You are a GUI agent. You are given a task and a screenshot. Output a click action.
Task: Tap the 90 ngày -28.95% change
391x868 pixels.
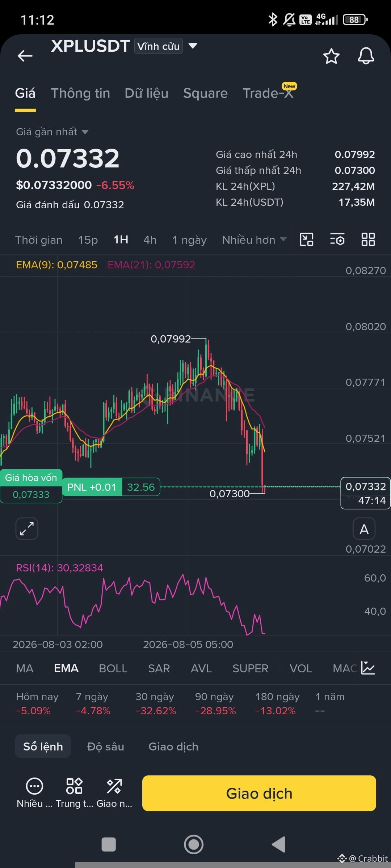click(x=215, y=703)
